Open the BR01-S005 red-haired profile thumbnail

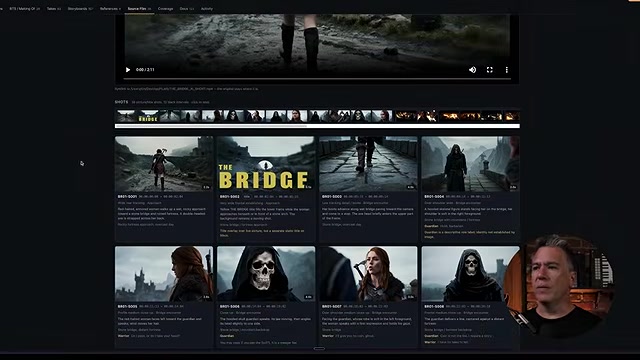(164, 273)
